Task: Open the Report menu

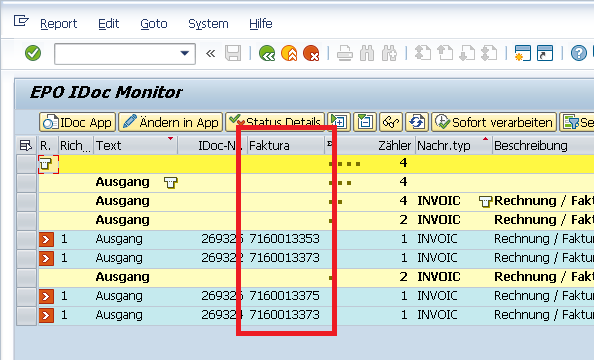Action: pyautogui.click(x=58, y=24)
